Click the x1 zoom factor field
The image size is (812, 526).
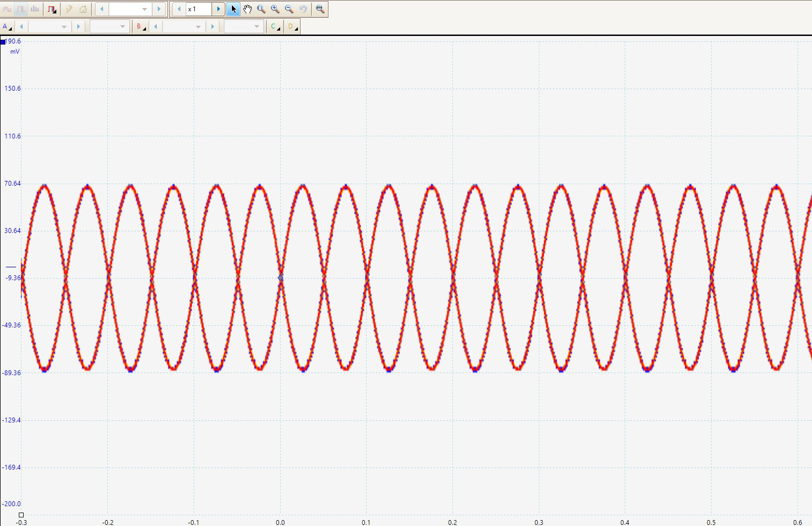(x=199, y=9)
